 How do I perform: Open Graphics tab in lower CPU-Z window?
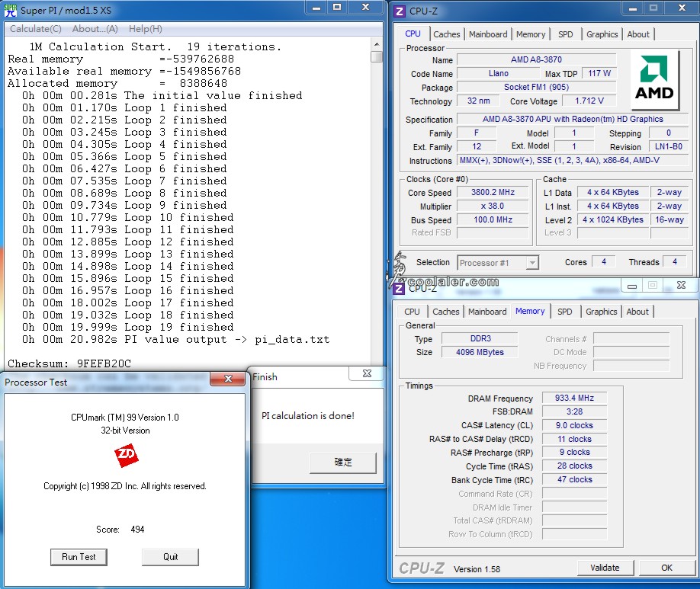[602, 312]
